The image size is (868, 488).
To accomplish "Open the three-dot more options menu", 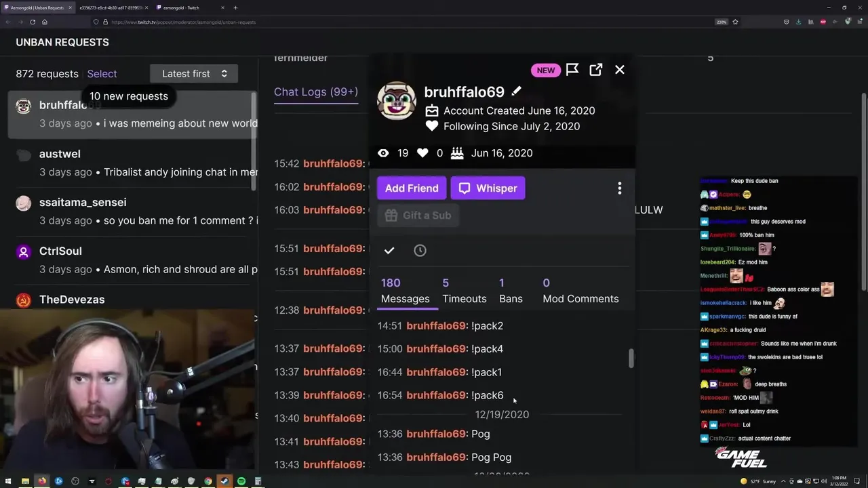I will (x=619, y=188).
